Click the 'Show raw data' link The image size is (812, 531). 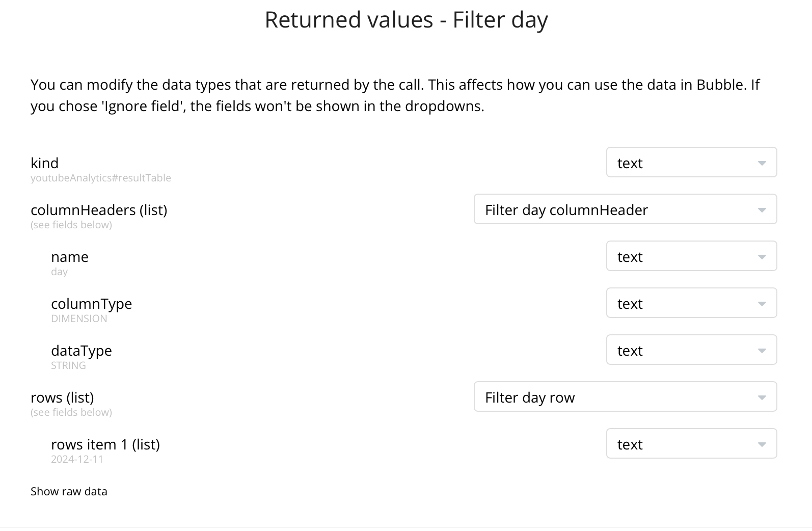point(69,491)
